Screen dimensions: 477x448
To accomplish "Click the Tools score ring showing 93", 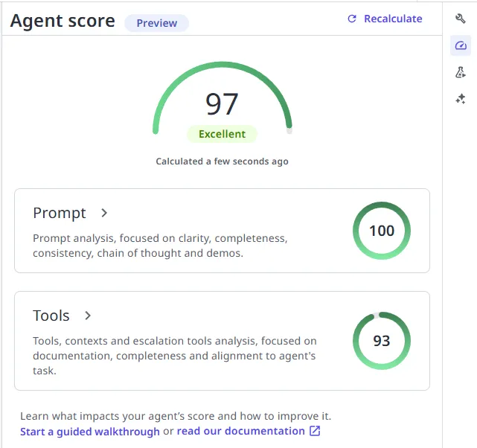I will [382, 341].
